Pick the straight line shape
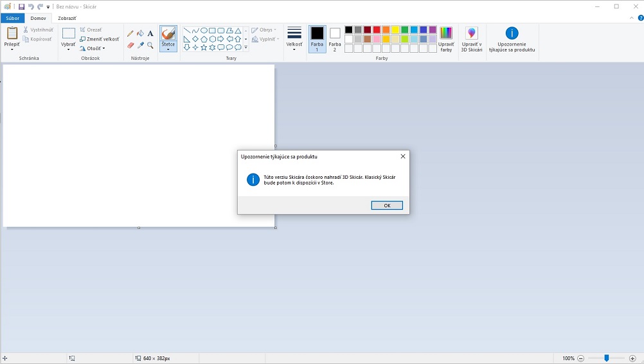This screenshot has width=644, height=364. (x=187, y=30)
